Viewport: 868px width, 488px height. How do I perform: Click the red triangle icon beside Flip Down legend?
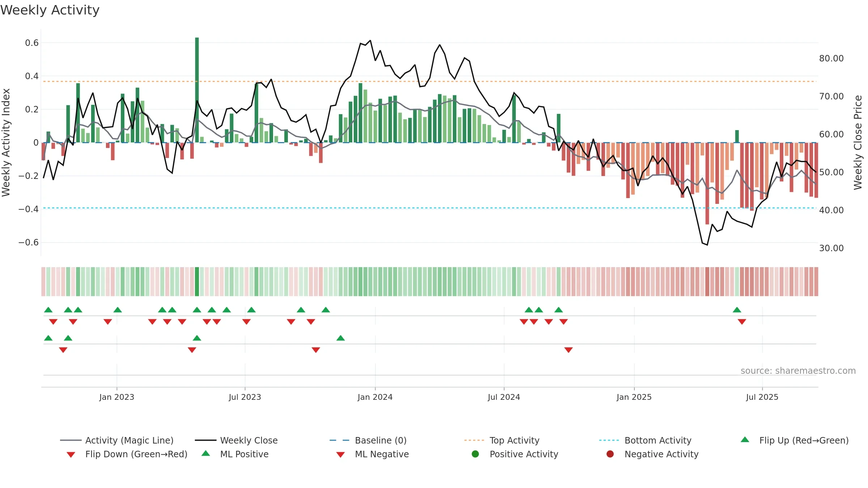click(71, 455)
